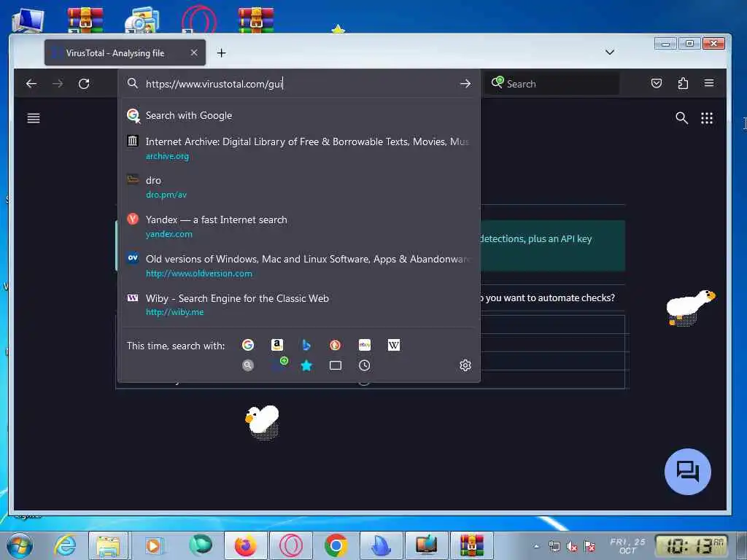Choose Search with Google suggestion
Screen dimensions: 747x560
299,115
